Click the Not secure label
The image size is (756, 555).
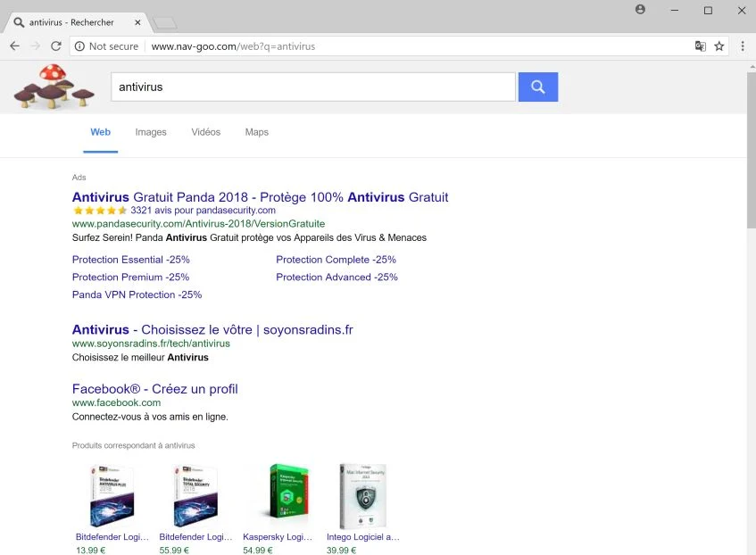[113, 46]
